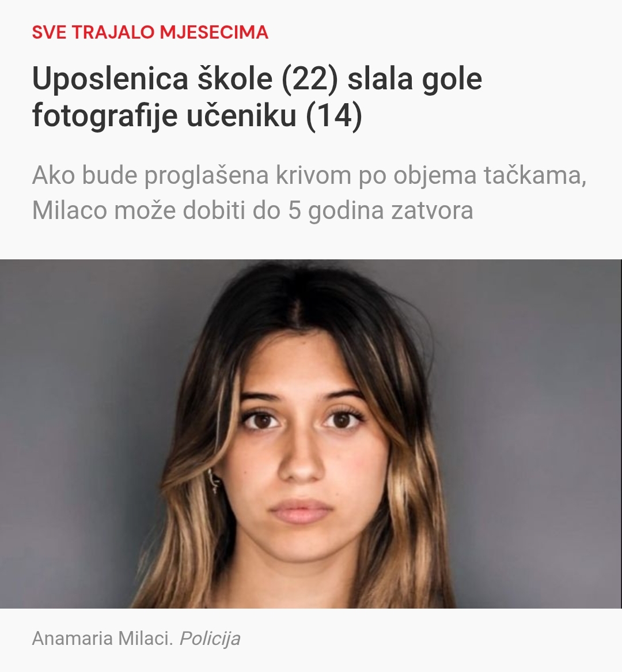This screenshot has width=622, height=672.
Task: Select the word "krivom" in the subtitle
Action: tap(313, 176)
